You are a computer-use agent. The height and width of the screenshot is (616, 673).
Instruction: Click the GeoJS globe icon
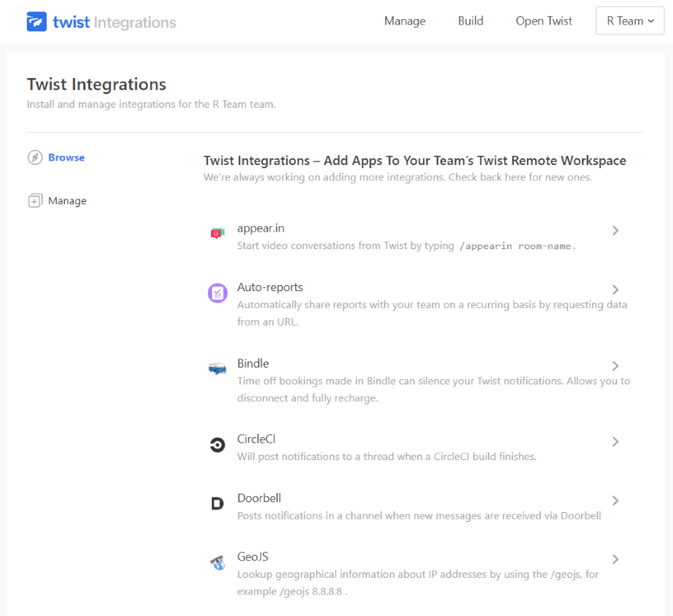click(217, 563)
